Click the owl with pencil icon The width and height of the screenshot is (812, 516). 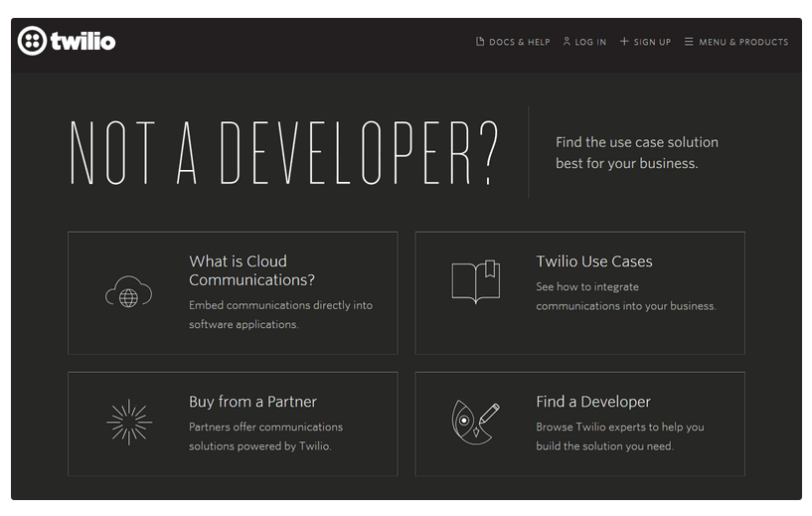point(475,423)
